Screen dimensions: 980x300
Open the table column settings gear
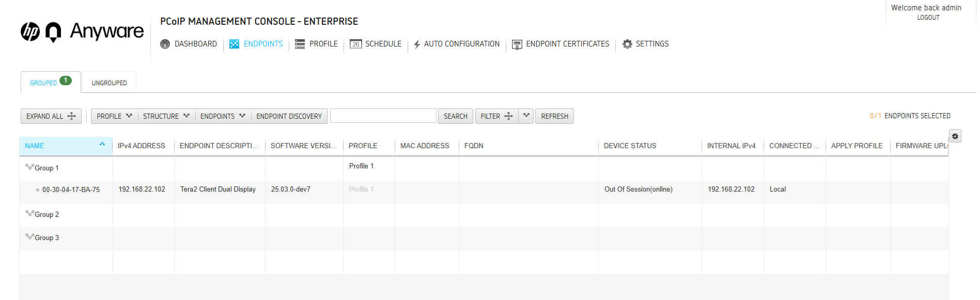pos(955,136)
